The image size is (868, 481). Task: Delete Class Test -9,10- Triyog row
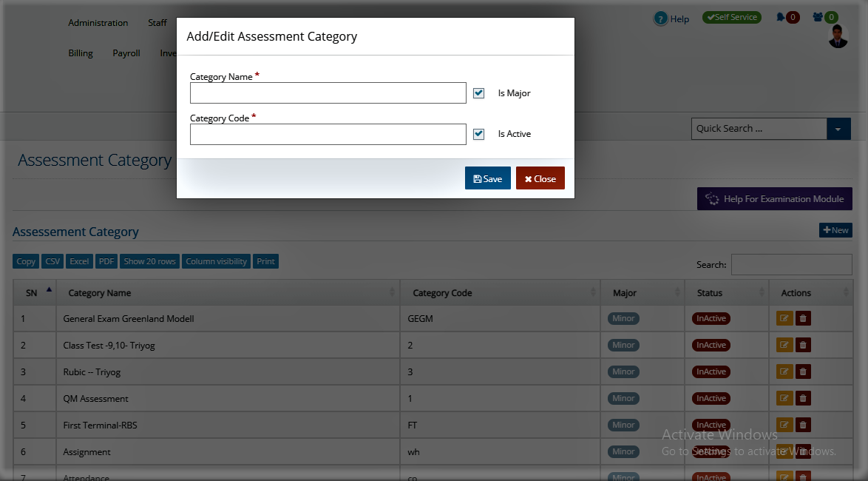coord(803,346)
